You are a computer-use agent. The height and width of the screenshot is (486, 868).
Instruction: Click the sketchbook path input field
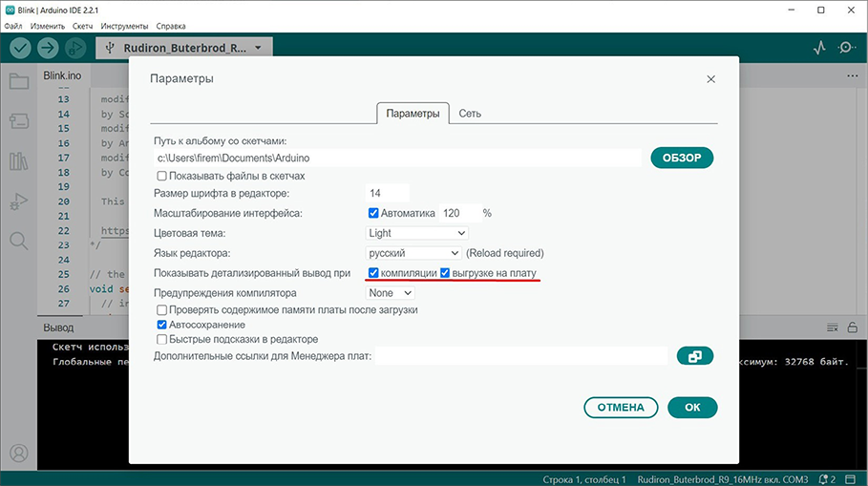click(x=397, y=158)
